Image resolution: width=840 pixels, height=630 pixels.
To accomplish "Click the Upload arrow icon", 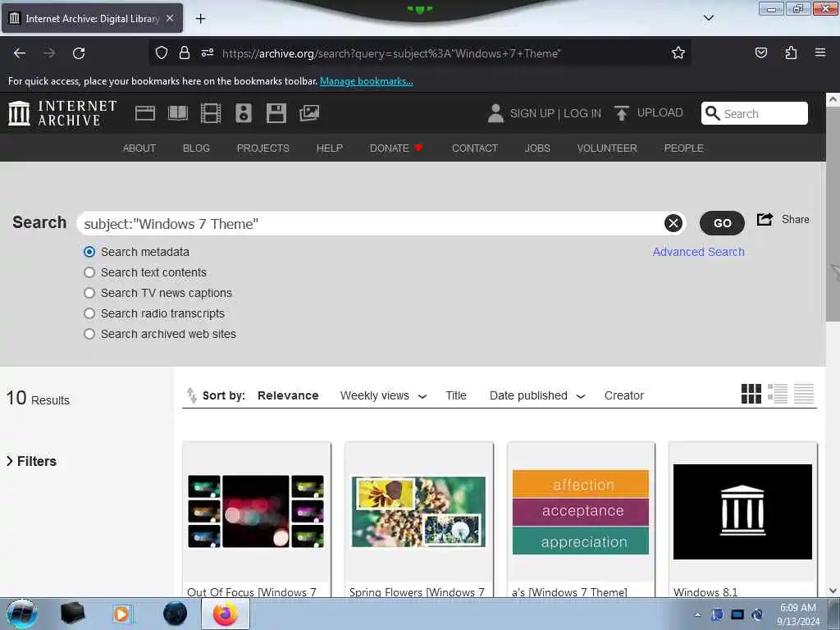I will (622, 113).
